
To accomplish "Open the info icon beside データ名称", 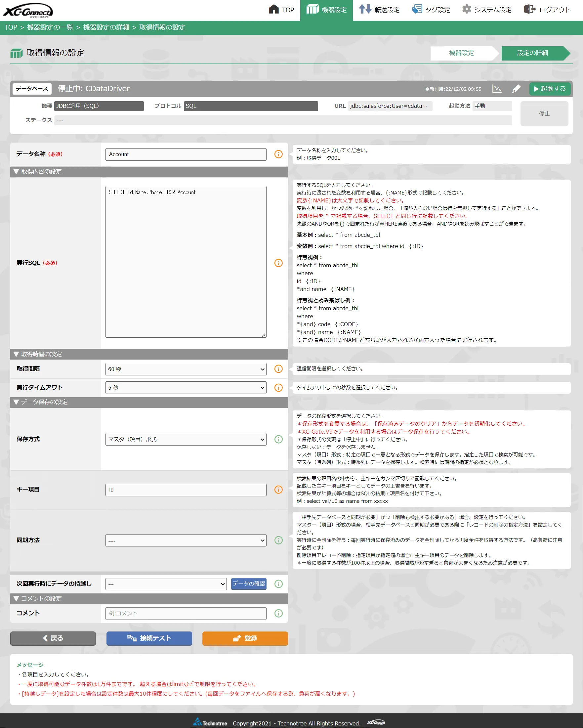I will (278, 154).
